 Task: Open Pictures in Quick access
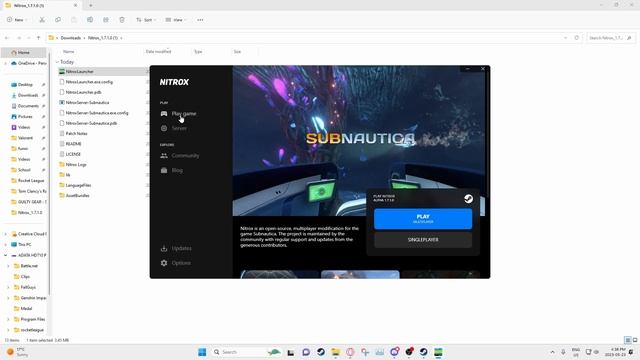[x=25, y=116]
